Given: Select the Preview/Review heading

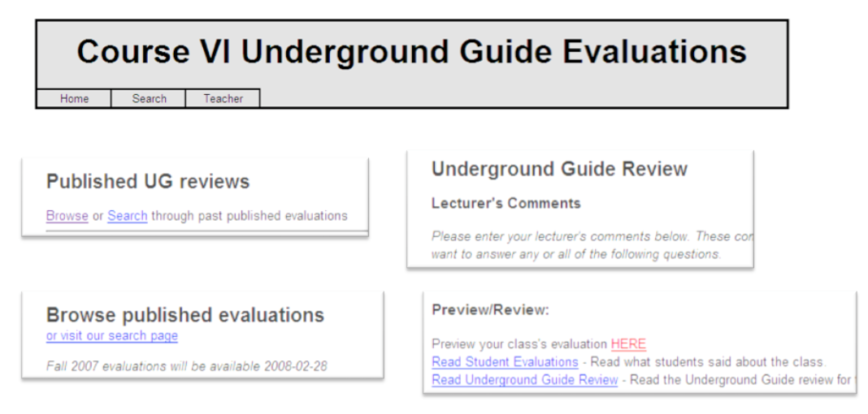Looking at the screenshot, I should tap(490, 310).
